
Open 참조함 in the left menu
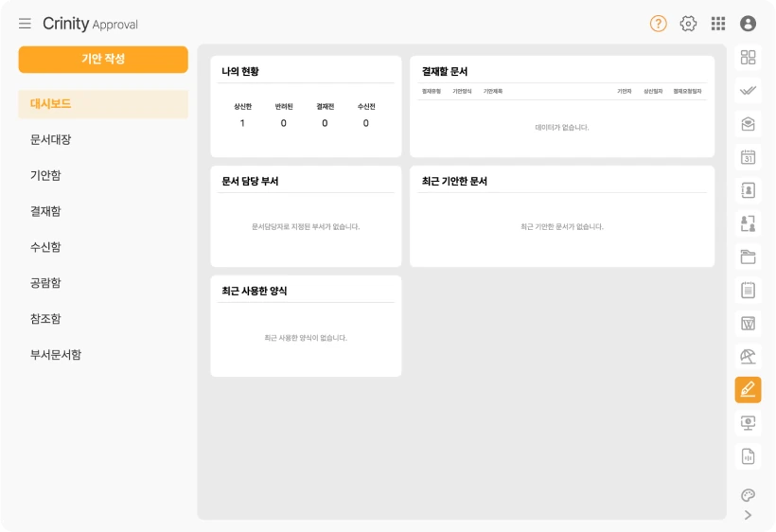click(x=45, y=319)
